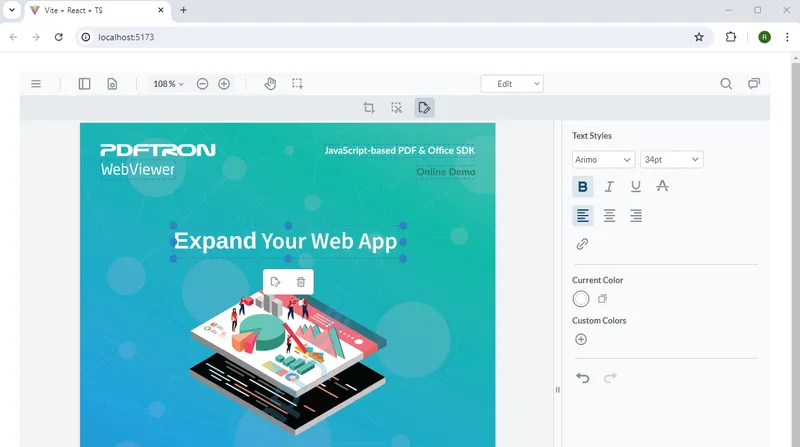Toggle the left panel sidebar icon
This screenshot has height=447, width=800.
point(84,84)
